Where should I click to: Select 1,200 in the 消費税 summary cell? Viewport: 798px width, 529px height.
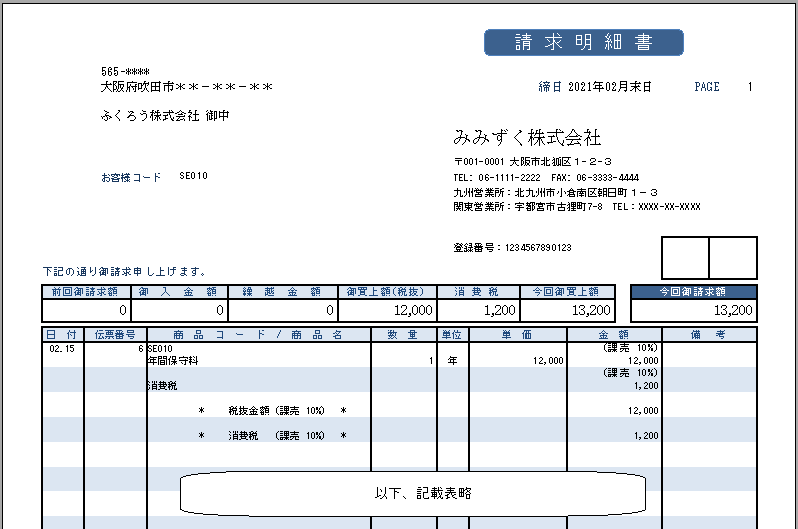[x=500, y=310]
